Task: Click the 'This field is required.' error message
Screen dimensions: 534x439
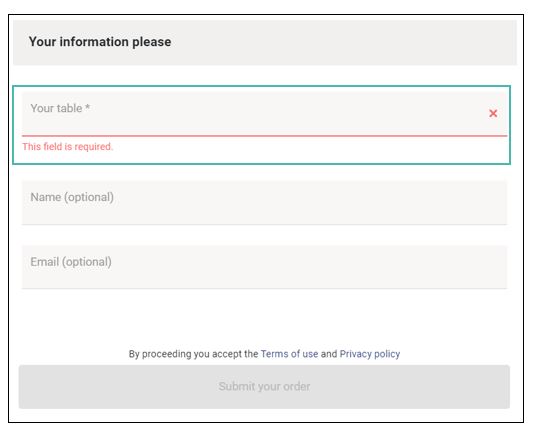Action: pos(67,147)
